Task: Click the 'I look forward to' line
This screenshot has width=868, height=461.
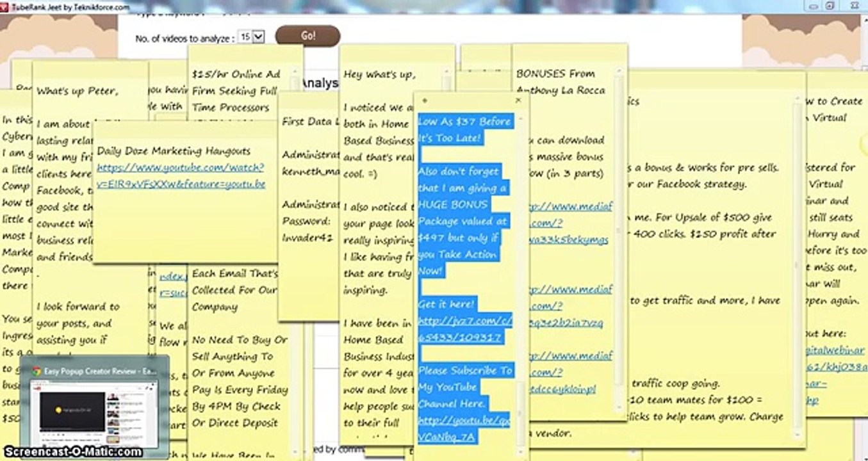Action: 78,306
